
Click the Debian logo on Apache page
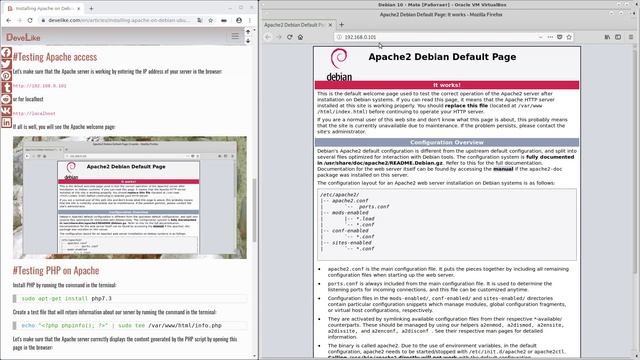[339, 64]
